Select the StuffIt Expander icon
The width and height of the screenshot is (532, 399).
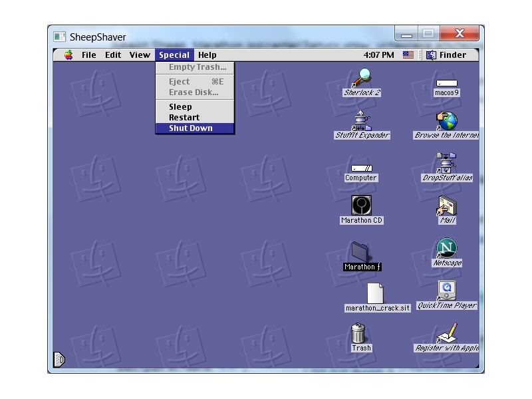pyautogui.click(x=362, y=120)
